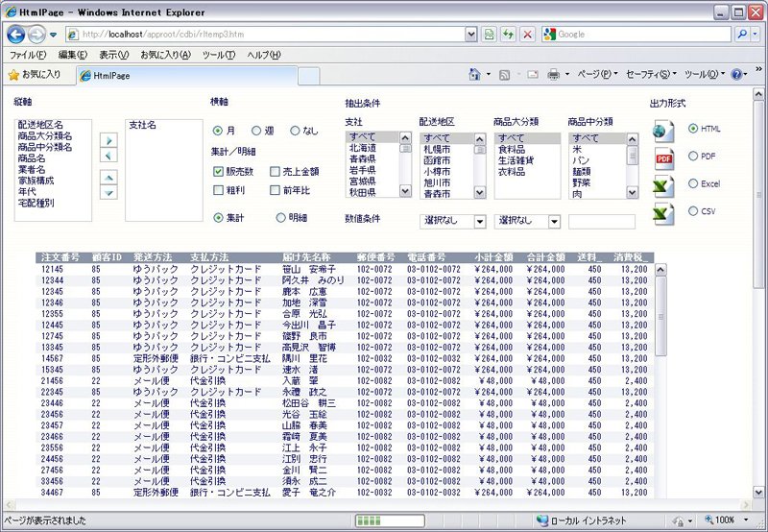This screenshot has width=768, height=532.
Task: Click the browser Back arrow button
Action: click(x=16, y=35)
